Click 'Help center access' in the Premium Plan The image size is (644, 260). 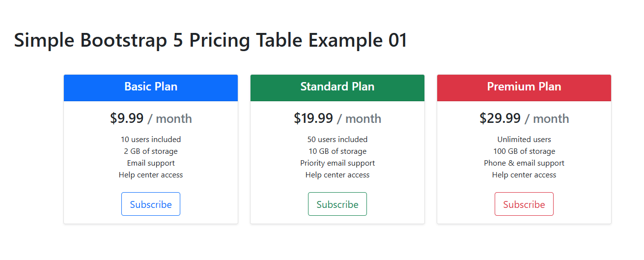click(524, 175)
